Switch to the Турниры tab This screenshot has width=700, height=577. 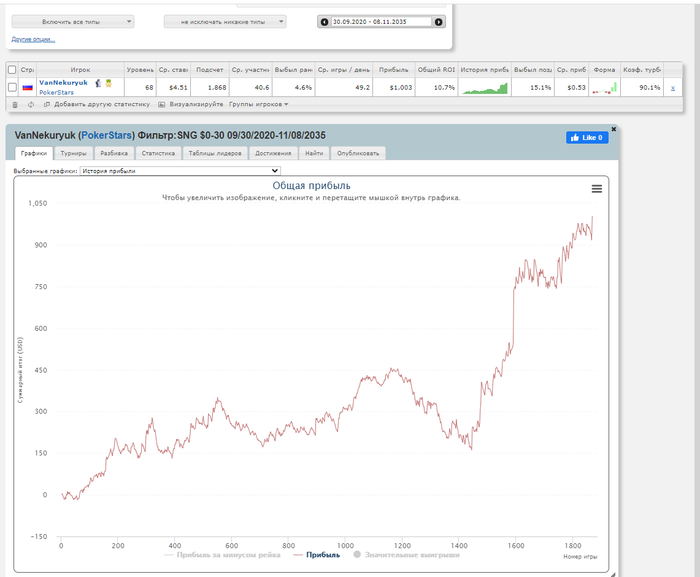pos(74,153)
